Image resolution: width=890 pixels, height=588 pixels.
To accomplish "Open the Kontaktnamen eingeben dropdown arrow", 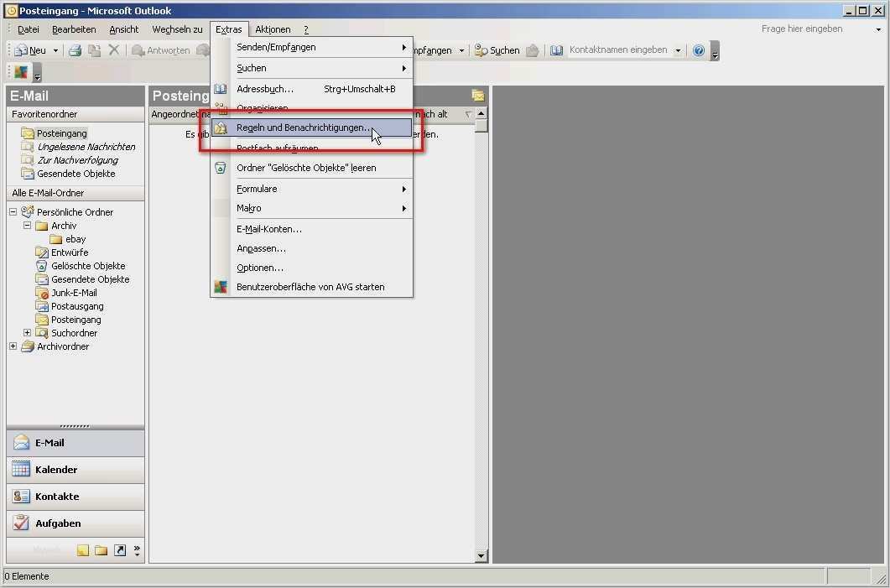I will [678, 50].
